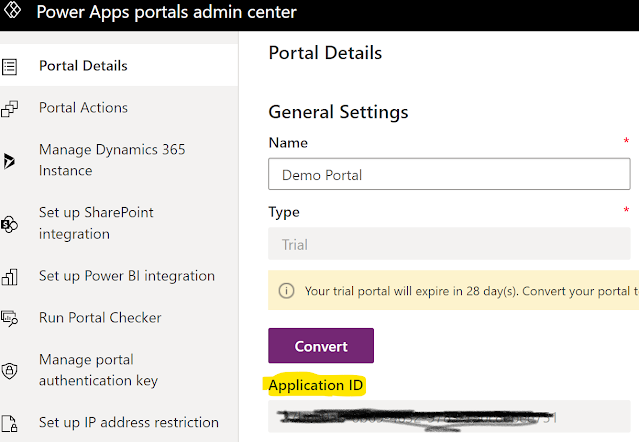Click the Portal Checker icon
The height and width of the screenshot is (442, 639).
(x=10, y=319)
